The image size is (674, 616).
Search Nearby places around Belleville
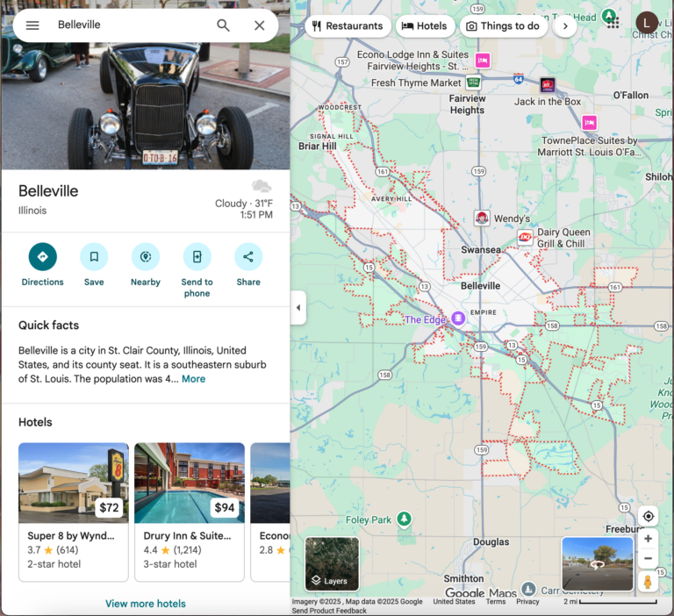coord(145,257)
